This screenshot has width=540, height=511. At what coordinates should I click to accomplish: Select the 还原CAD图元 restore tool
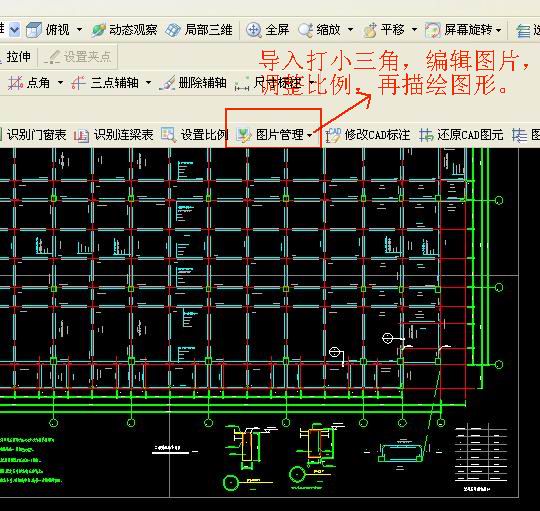pyautogui.click(x=461, y=135)
